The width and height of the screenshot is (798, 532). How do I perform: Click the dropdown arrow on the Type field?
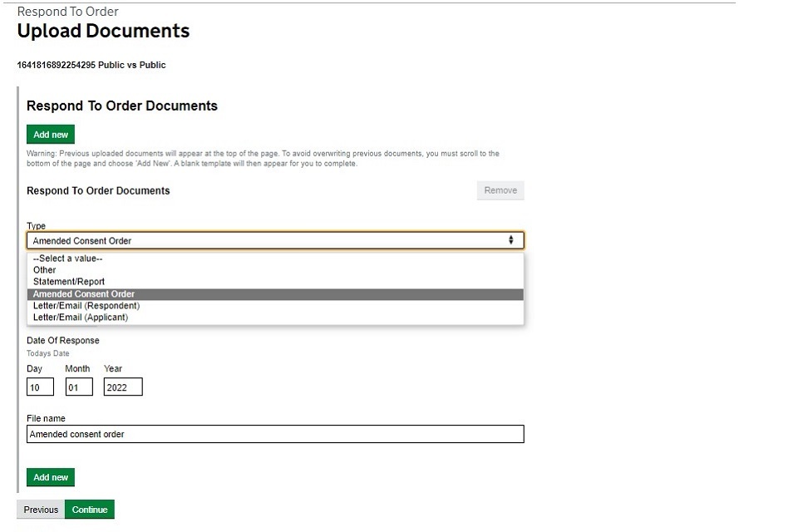(511, 240)
